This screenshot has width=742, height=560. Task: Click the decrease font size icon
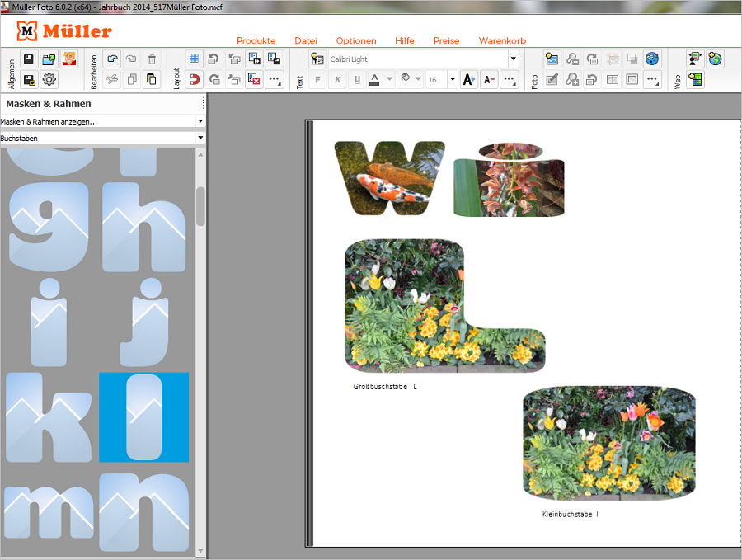tap(489, 79)
